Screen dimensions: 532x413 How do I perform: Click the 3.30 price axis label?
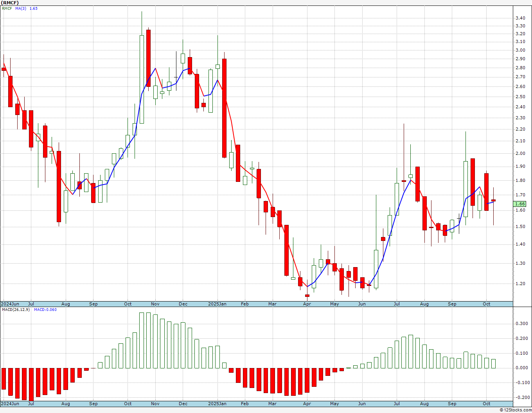pos(520,26)
